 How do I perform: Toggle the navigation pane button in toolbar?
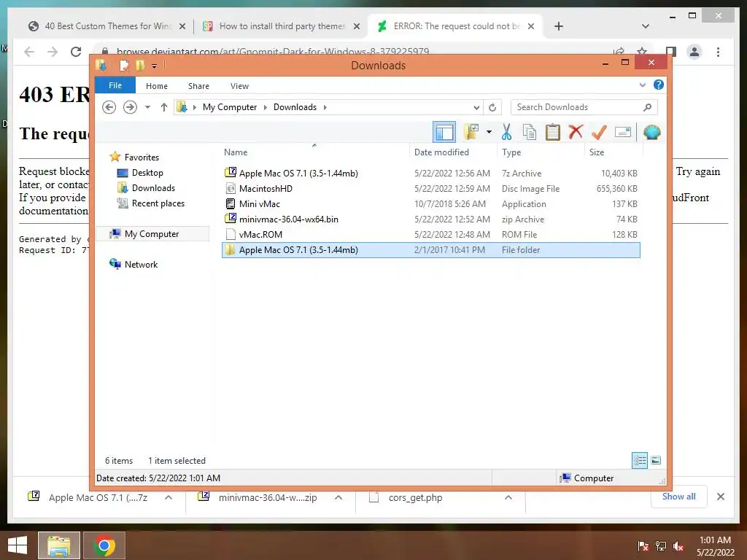[444, 132]
